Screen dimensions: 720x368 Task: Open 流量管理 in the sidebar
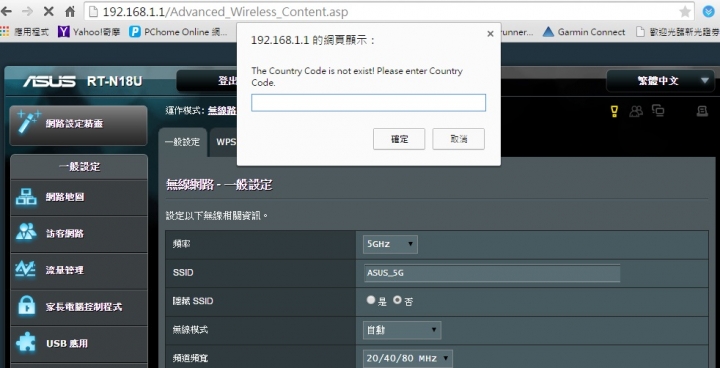(x=79, y=270)
